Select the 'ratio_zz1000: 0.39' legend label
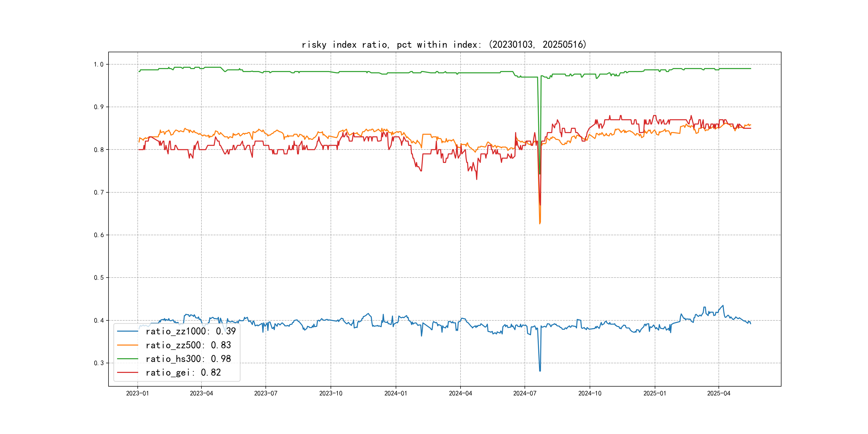The height and width of the screenshot is (434, 868). pos(190,332)
